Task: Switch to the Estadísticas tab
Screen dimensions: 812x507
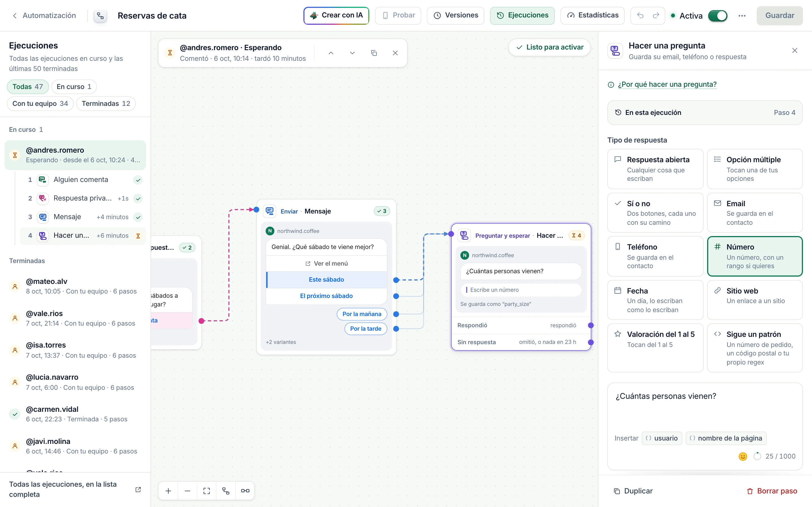Action: [x=592, y=15]
